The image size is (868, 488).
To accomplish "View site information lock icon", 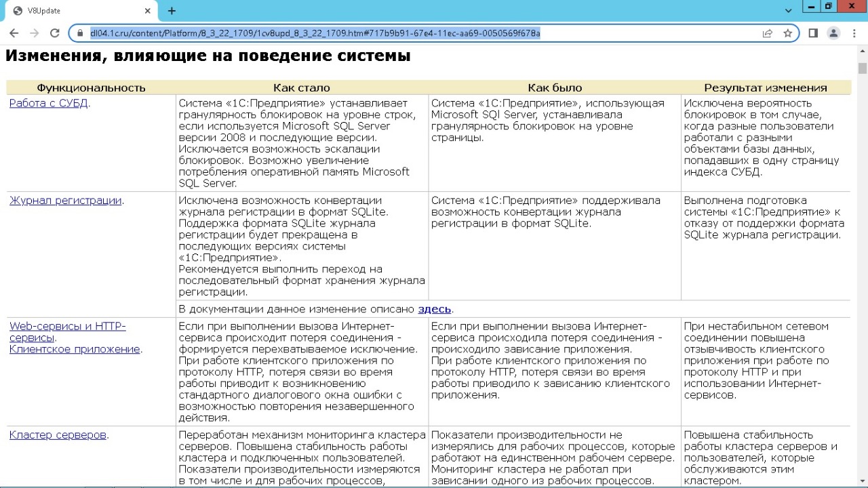I will point(80,33).
